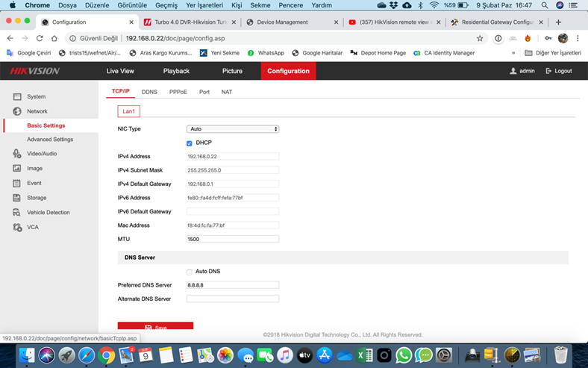The height and width of the screenshot is (368, 588).
Task: Click the VCA sidebar icon
Action: tap(17, 227)
